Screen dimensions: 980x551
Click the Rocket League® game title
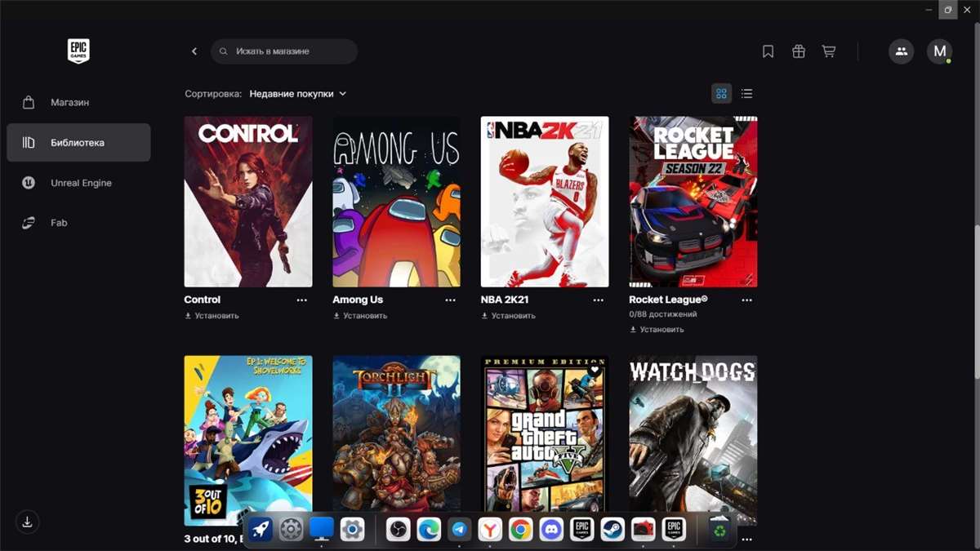pos(669,300)
